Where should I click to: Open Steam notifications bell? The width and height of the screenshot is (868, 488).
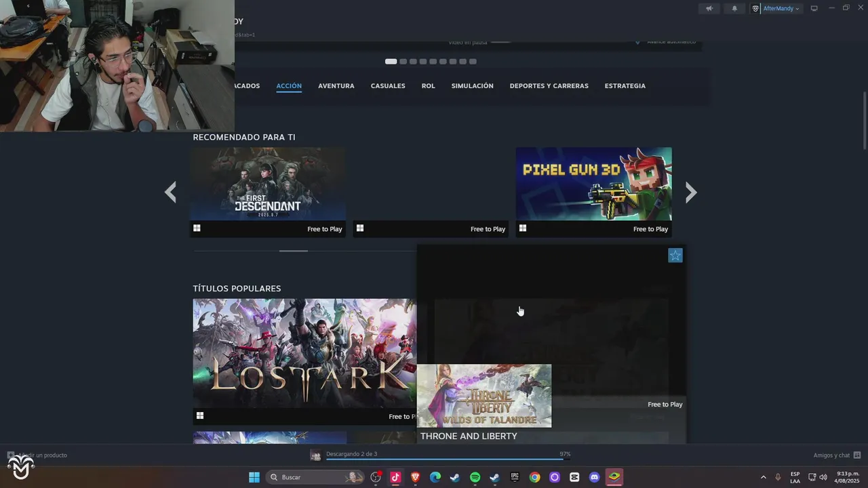pos(734,9)
